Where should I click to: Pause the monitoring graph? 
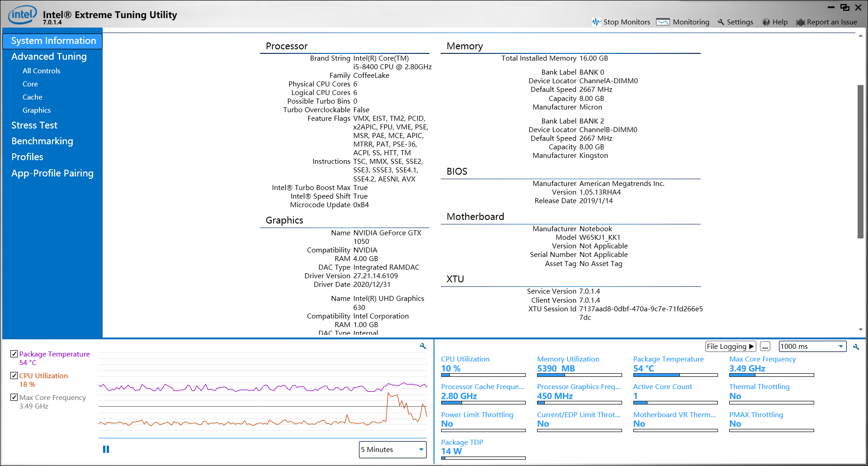[106, 449]
